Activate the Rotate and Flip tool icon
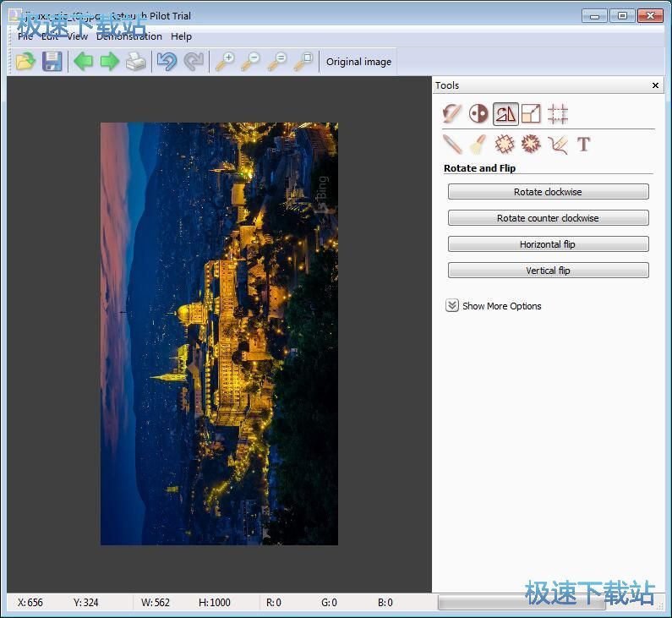The height and width of the screenshot is (618, 672). [505, 113]
